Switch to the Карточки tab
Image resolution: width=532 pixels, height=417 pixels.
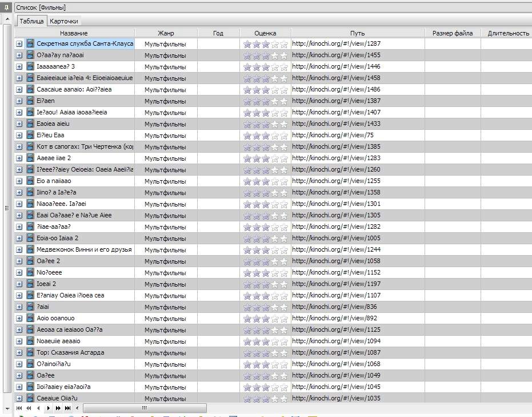point(64,21)
